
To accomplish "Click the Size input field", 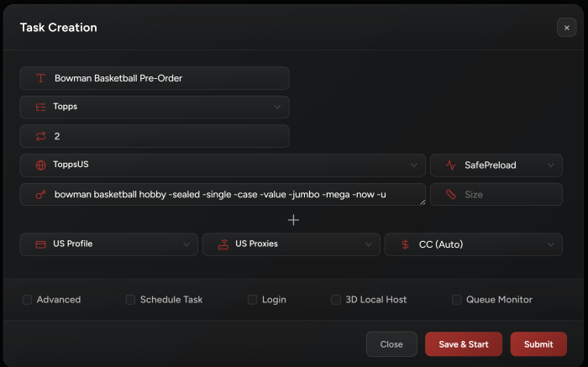I will (x=496, y=194).
